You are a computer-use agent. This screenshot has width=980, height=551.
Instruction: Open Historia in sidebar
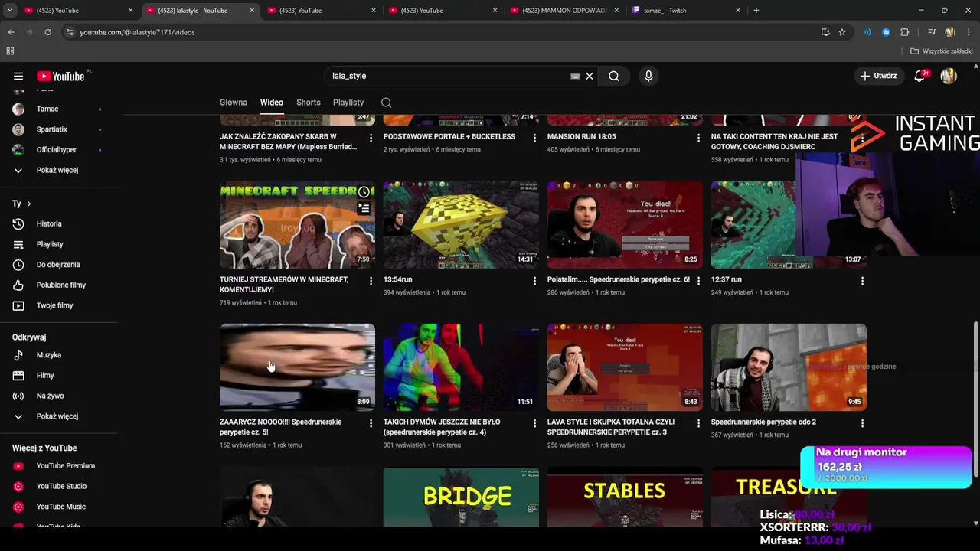pos(51,223)
